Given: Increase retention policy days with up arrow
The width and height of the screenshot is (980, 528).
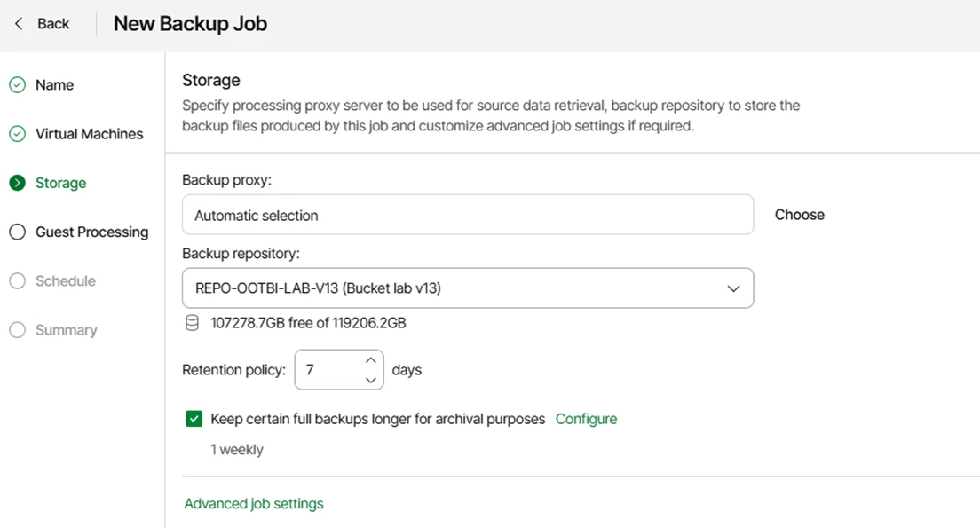Looking at the screenshot, I should coord(371,360).
